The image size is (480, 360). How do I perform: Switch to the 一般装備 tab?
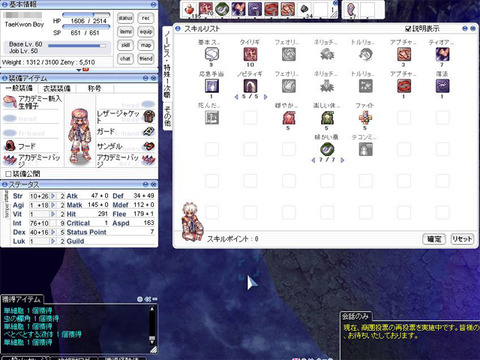click(19, 88)
